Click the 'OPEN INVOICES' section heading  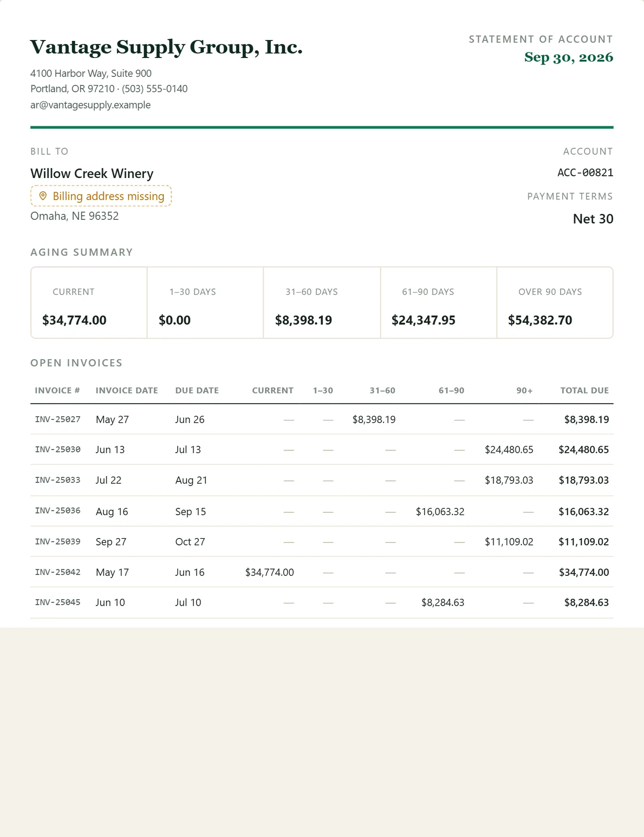[x=76, y=363]
